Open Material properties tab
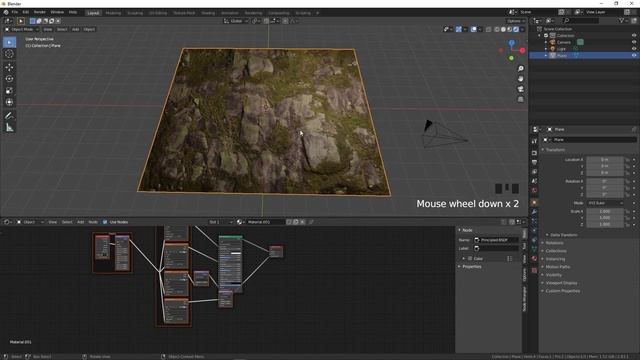Screen dimensions: 640x360 [x=534, y=259]
